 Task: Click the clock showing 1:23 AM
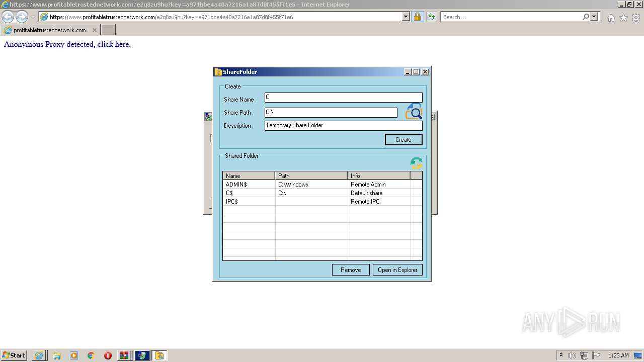click(x=618, y=355)
